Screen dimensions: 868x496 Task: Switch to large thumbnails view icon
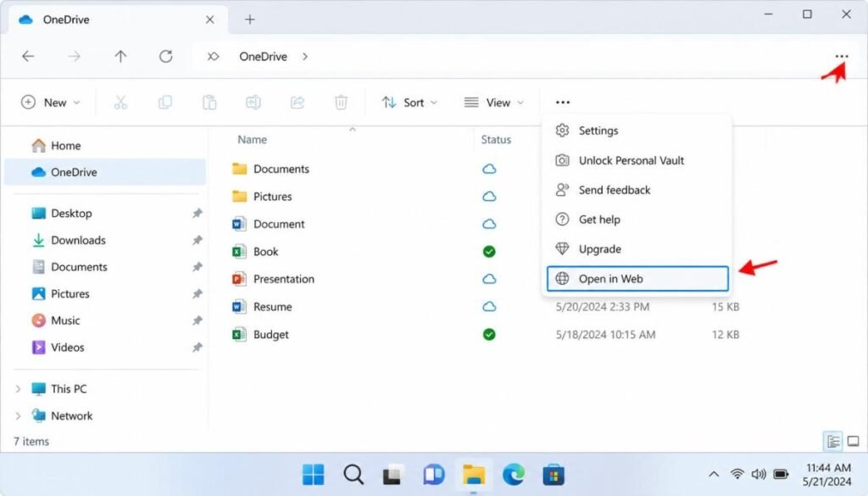coord(854,441)
